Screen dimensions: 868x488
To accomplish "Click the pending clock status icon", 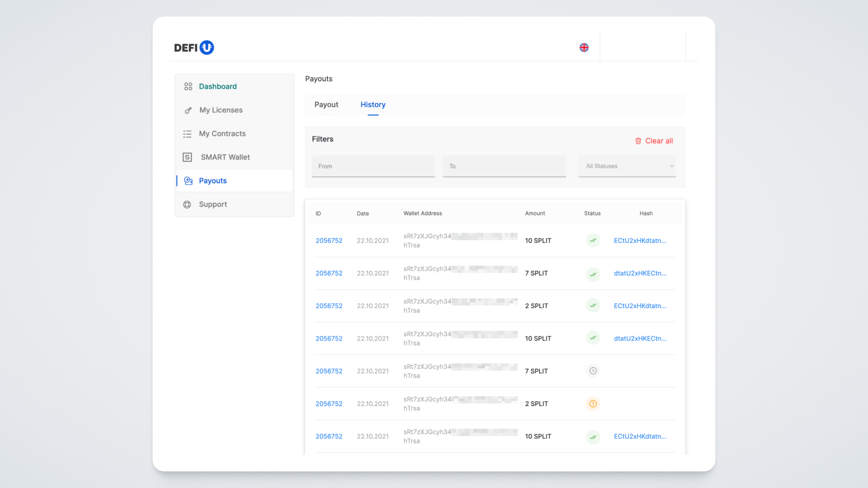I will [593, 371].
